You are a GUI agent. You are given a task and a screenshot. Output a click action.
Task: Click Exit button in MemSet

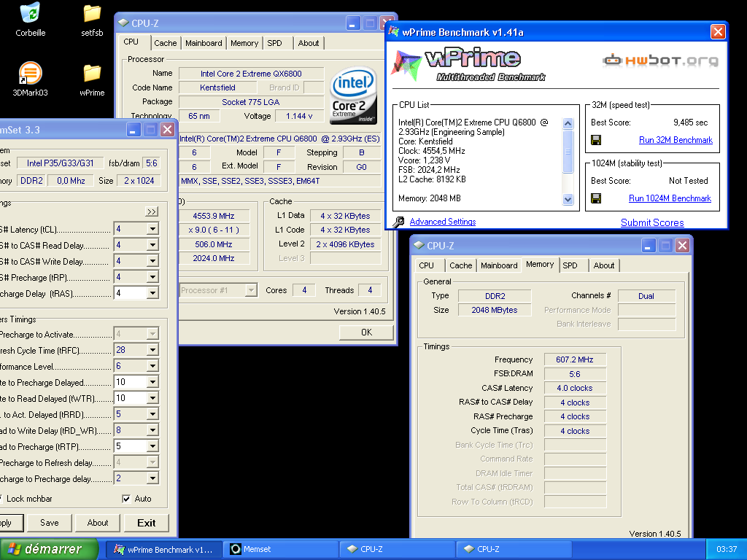click(x=146, y=523)
